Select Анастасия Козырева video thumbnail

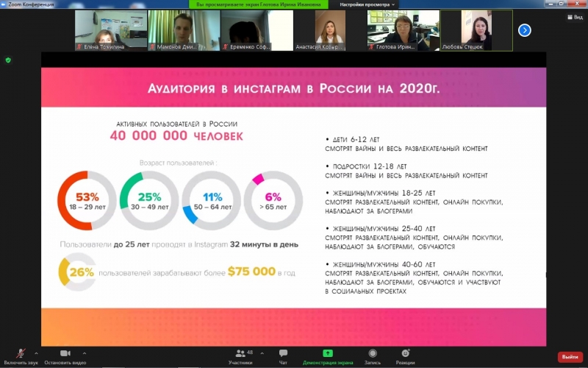pyautogui.click(x=330, y=30)
